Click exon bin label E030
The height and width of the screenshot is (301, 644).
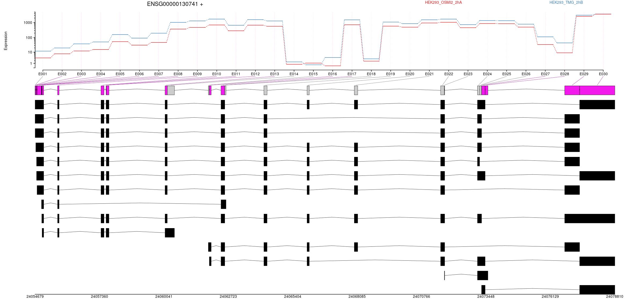click(x=603, y=74)
